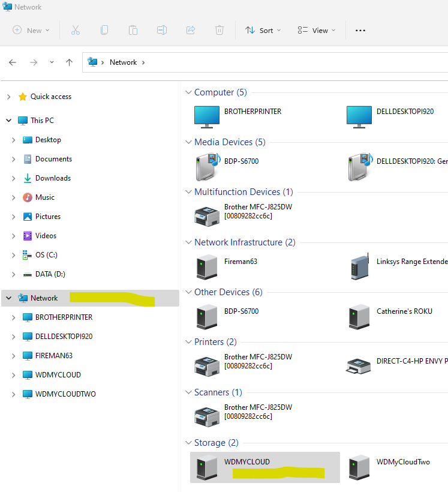Collapse the Scanners (1) group
448x492 pixels.
point(188,392)
